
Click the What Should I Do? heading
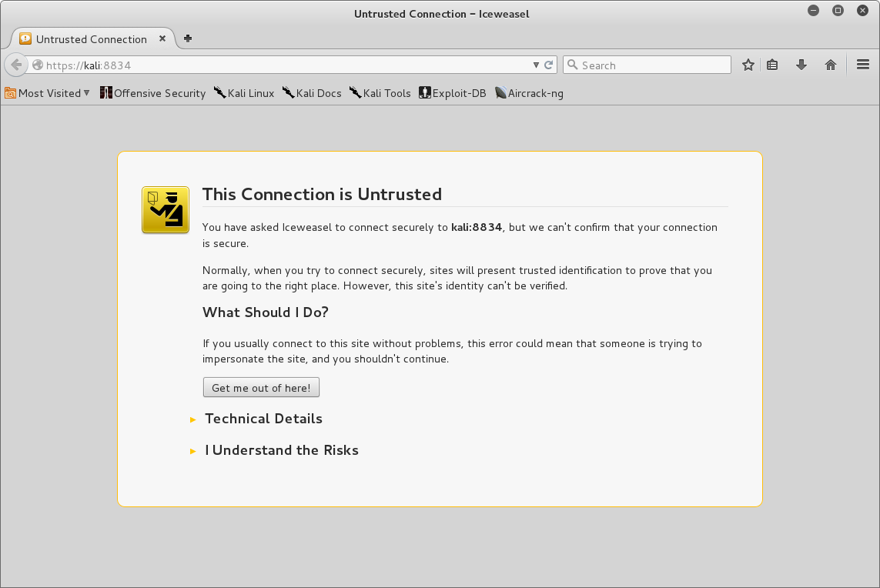click(266, 312)
